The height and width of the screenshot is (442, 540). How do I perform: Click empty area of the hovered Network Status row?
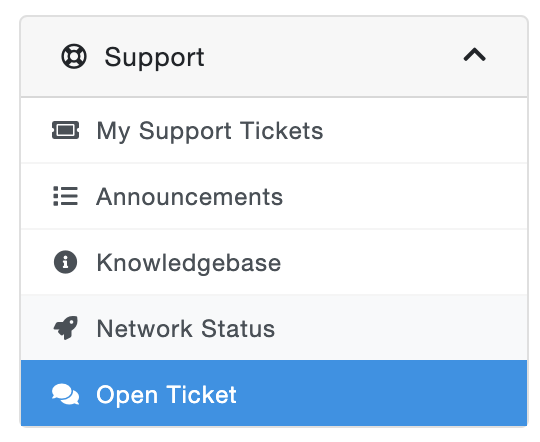point(399,328)
